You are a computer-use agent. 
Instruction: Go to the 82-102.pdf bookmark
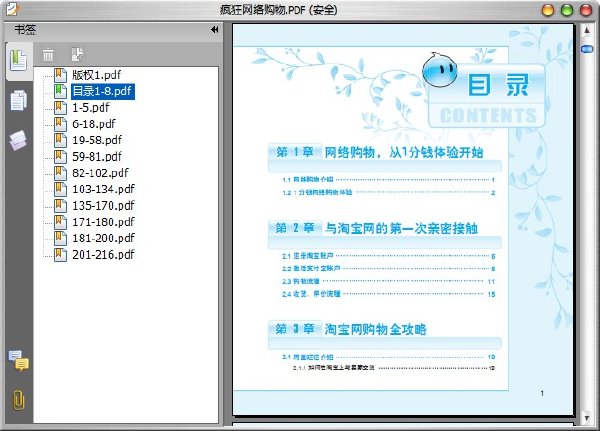coord(100,173)
